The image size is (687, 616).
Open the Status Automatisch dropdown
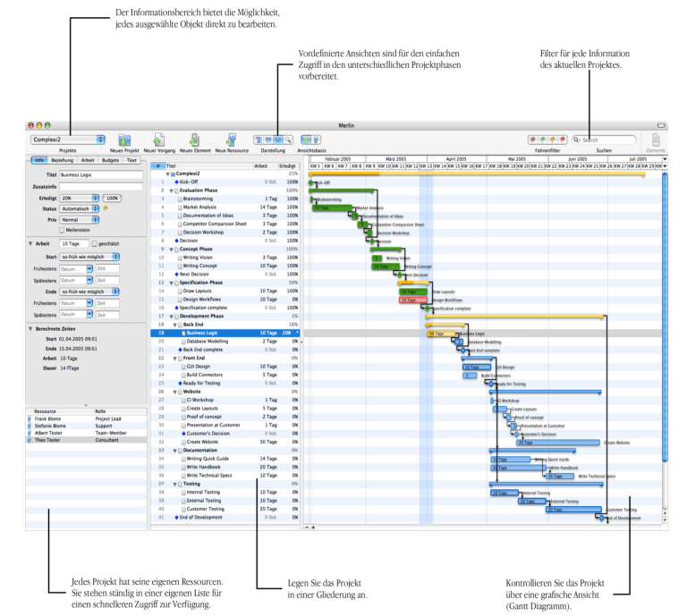tap(80, 209)
